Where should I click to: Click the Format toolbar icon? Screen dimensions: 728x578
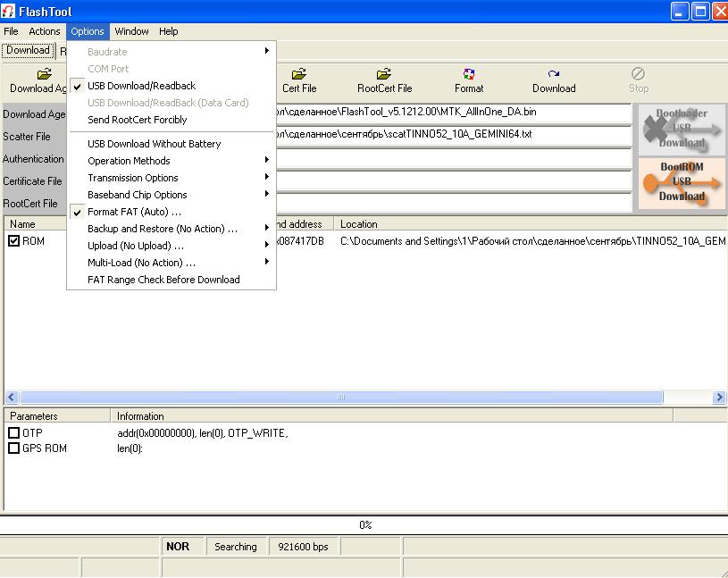pos(469,74)
